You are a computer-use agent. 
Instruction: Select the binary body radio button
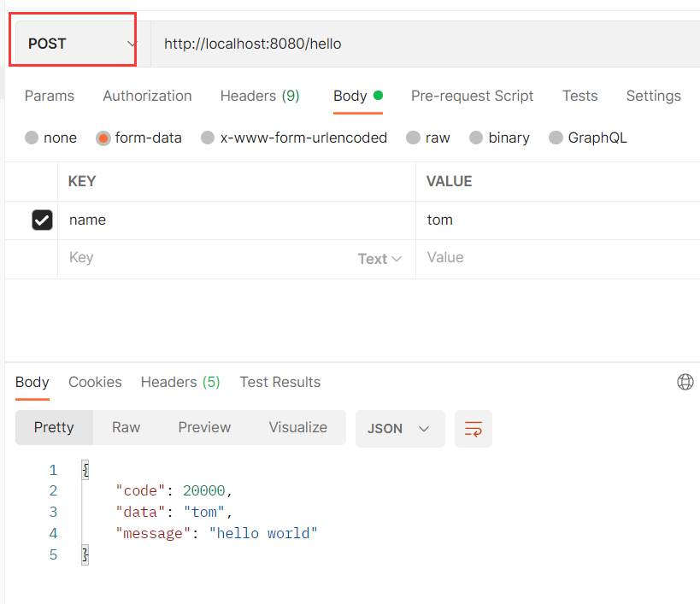coord(476,138)
